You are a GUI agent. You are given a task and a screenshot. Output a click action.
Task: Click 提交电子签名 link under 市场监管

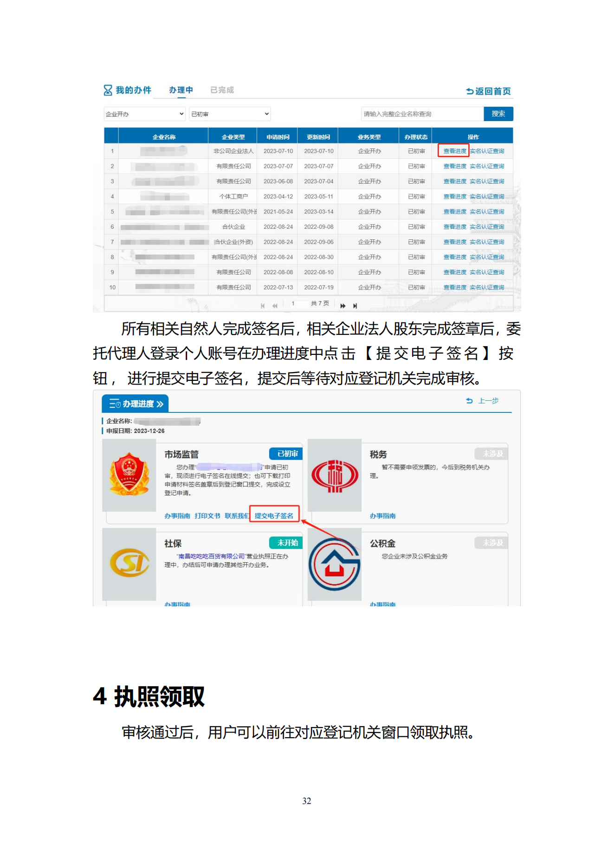click(x=274, y=515)
